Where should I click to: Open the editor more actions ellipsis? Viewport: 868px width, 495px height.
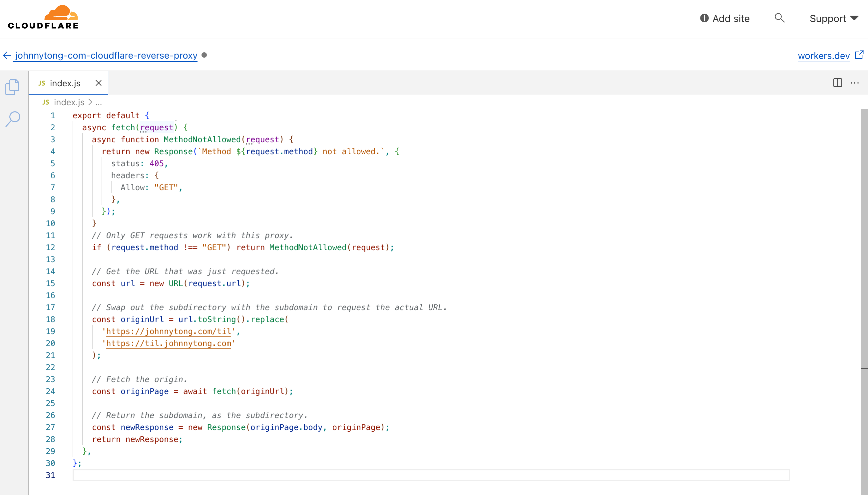[x=854, y=83]
